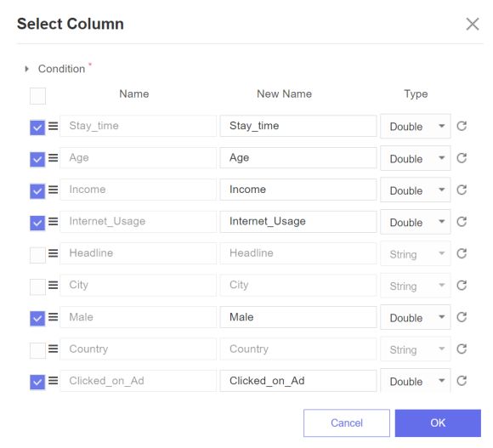Reset the Male row using its refresh icon
This screenshot has width=493, height=448.
(462, 317)
